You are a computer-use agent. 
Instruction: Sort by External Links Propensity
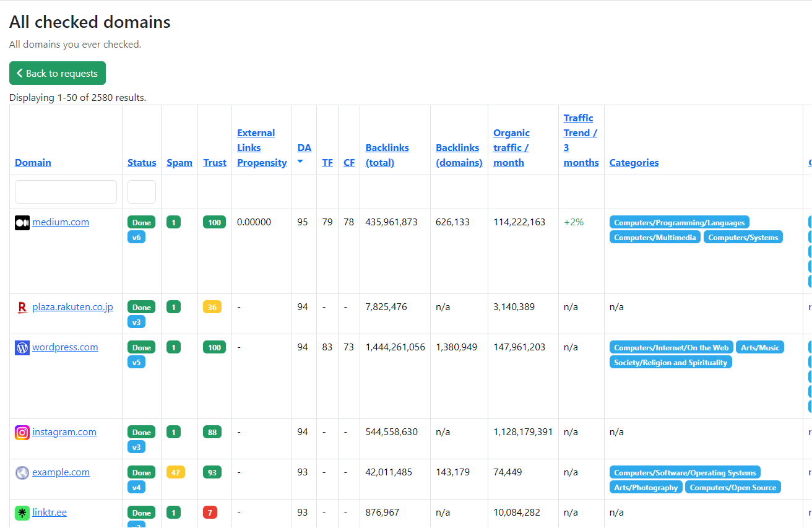tap(262, 148)
